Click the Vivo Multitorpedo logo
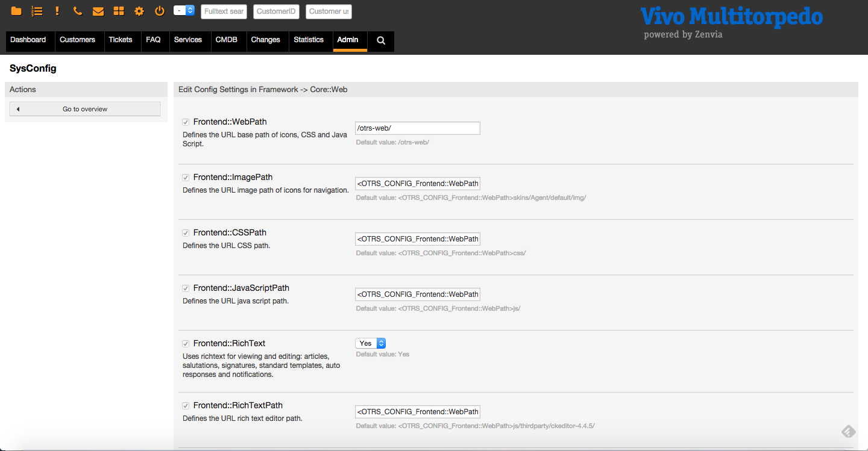Image resolution: width=868 pixels, height=451 pixels. tap(731, 22)
